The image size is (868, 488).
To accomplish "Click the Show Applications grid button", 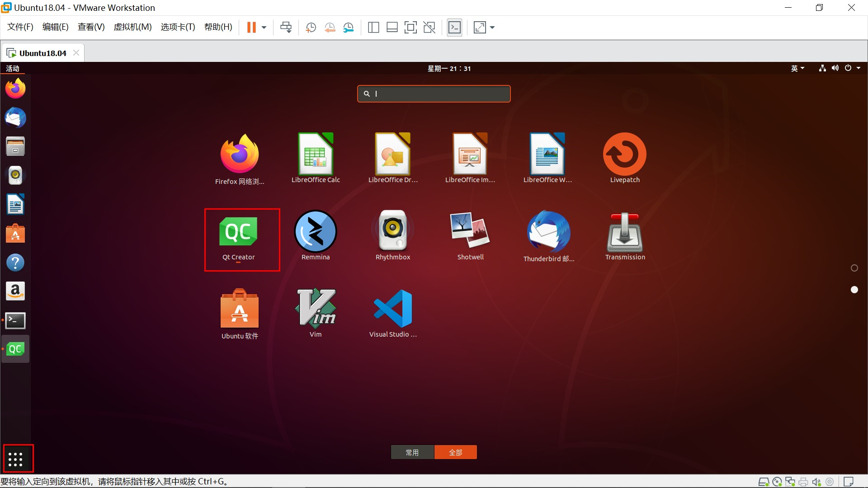I will 15,459.
